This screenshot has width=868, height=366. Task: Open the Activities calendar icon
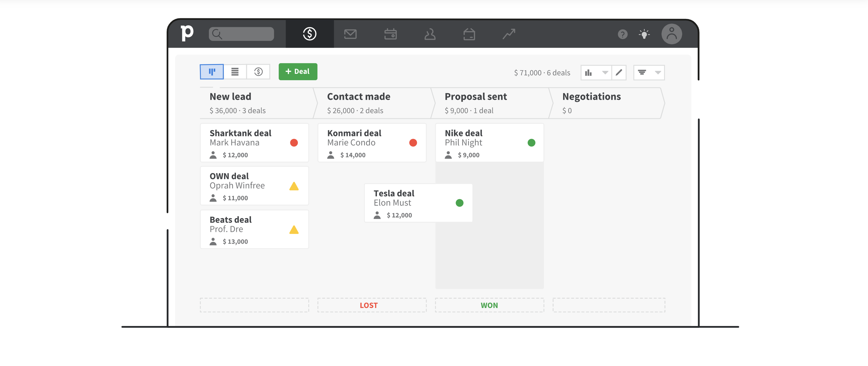point(390,34)
